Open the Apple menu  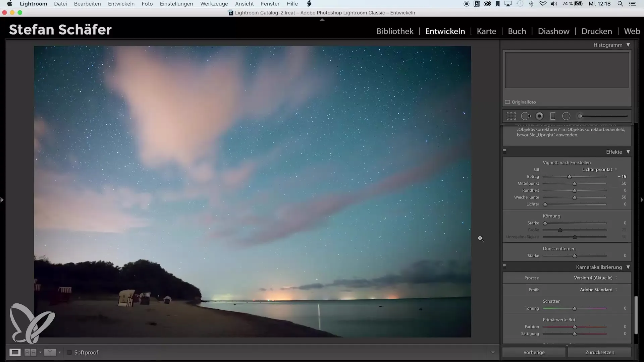pos(10,4)
